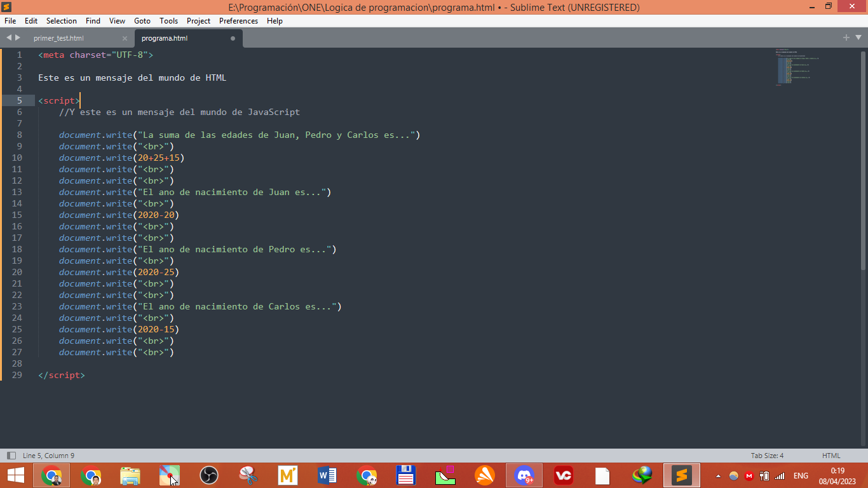Go to next tab with right arrow
868x488 pixels.
click(x=18, y=38)
